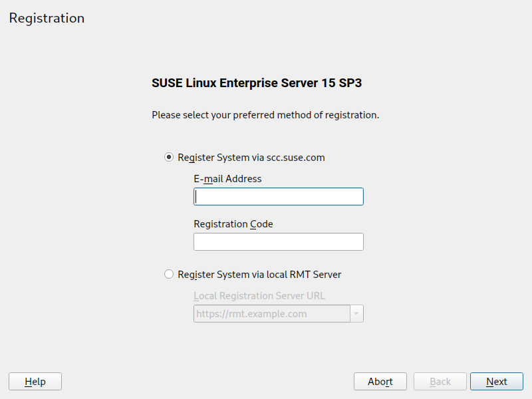Click the SUSE Linux Enterprise Server 15 SP3 title

pos(257,83)
